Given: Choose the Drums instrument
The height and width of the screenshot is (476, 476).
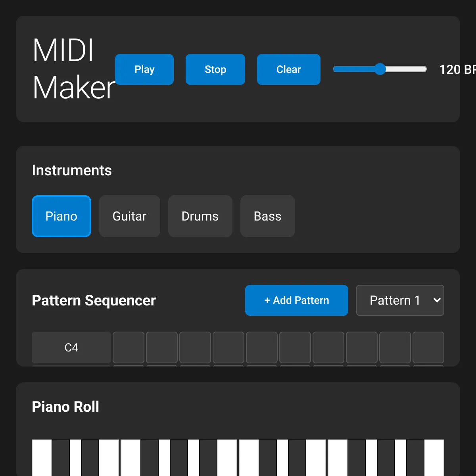Looking at the screenshot, I should 200,216.
